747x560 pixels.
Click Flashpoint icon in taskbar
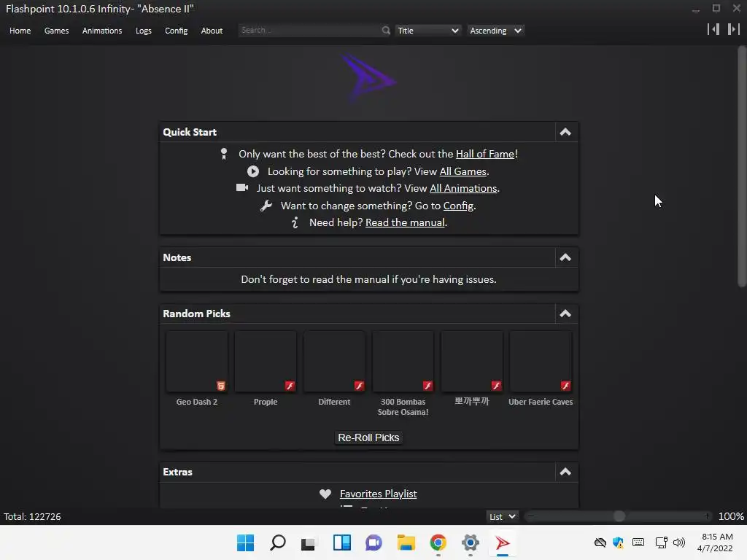point(502,542)
